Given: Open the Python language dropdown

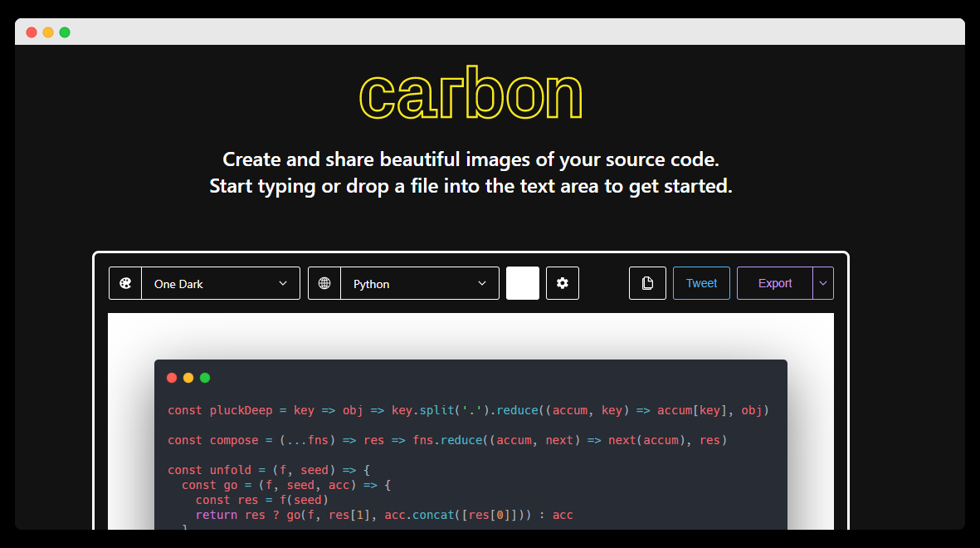Looking at the screenshot, I should [420, 283].
